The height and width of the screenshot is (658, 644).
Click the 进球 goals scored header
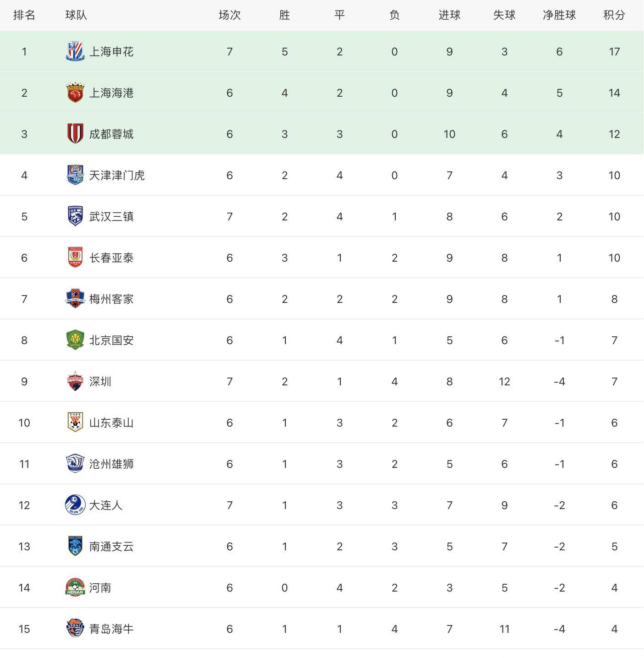[x=449, y=15]
